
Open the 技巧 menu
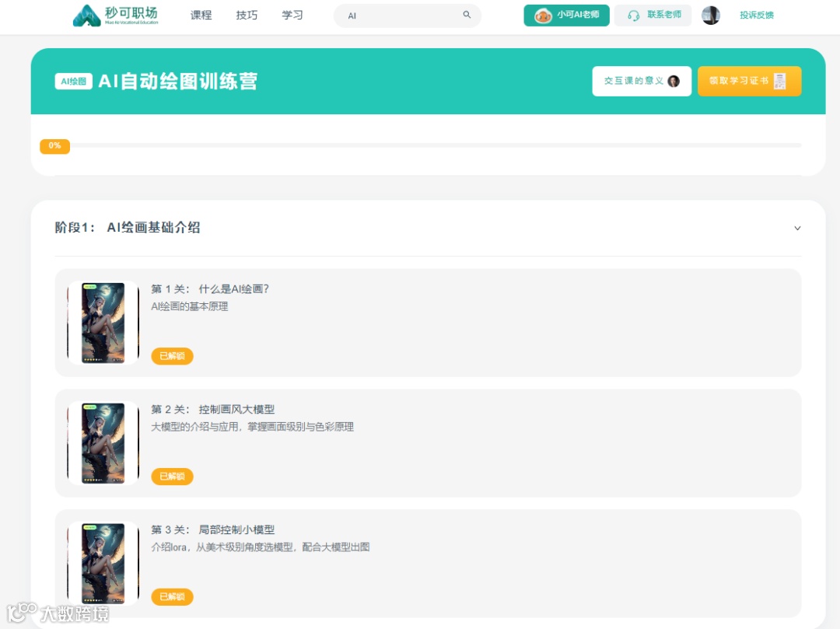(x=247, y=15)
